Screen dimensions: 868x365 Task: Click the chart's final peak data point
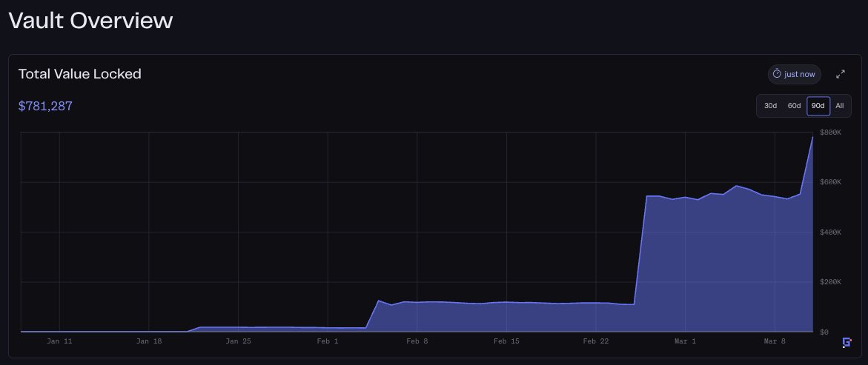(x=812, y=137)
